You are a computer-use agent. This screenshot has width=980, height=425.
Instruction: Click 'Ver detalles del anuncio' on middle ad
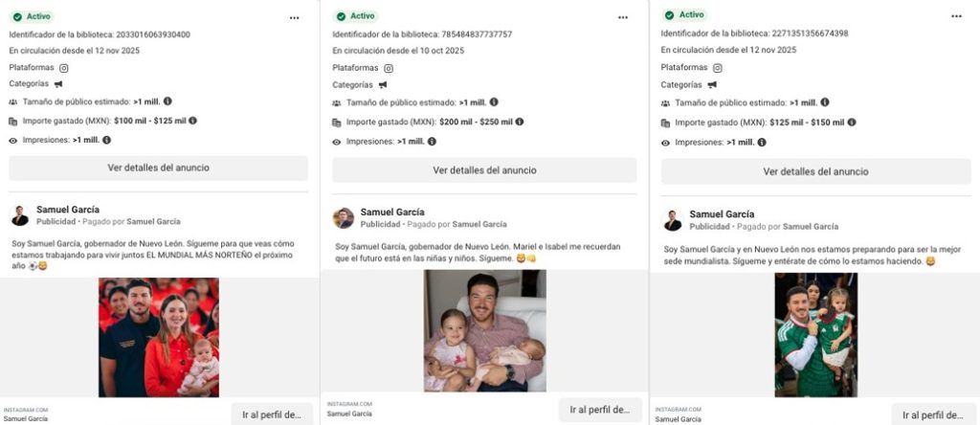click(484, 170)
